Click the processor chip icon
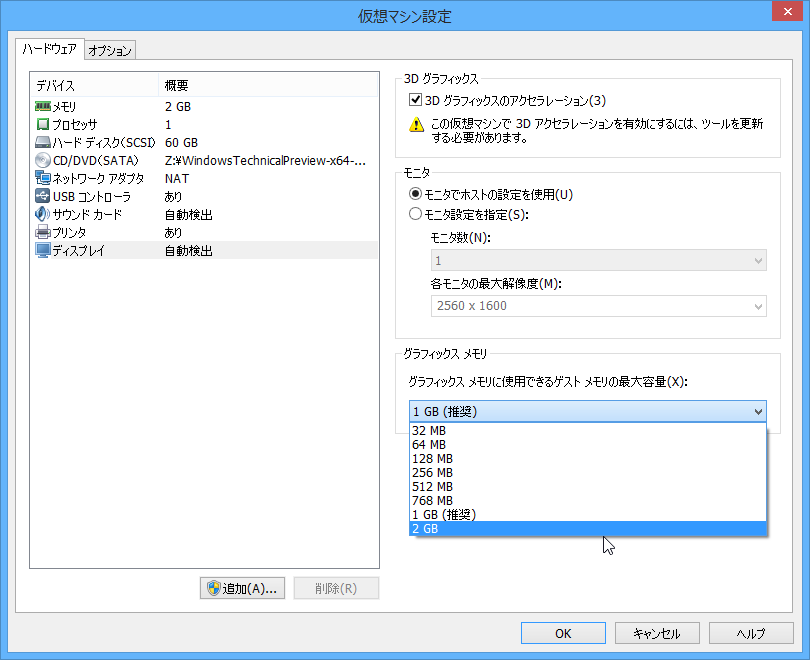 (x=43, y=124)
